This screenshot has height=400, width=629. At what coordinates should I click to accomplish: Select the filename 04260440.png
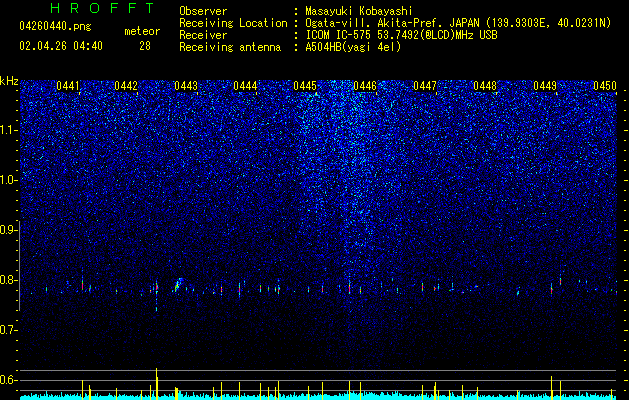point(55,26)
